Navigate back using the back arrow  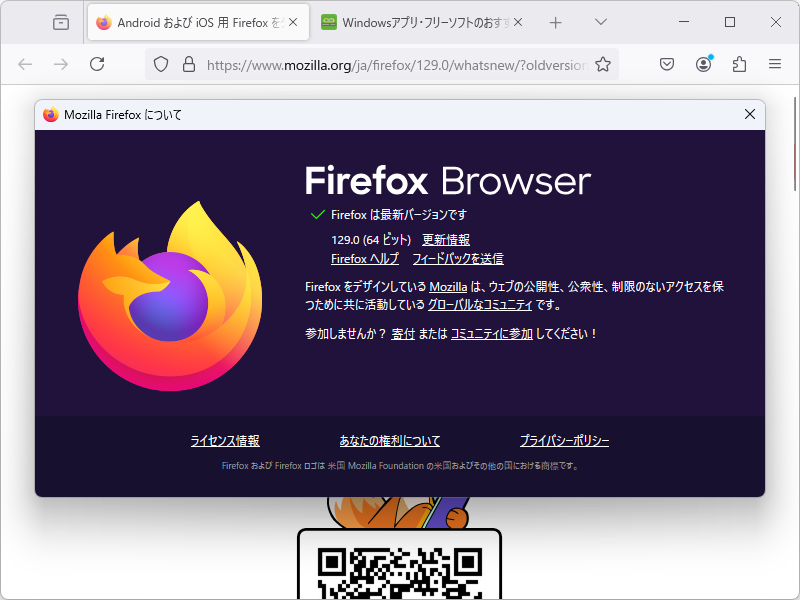click(x=25, y=64)
